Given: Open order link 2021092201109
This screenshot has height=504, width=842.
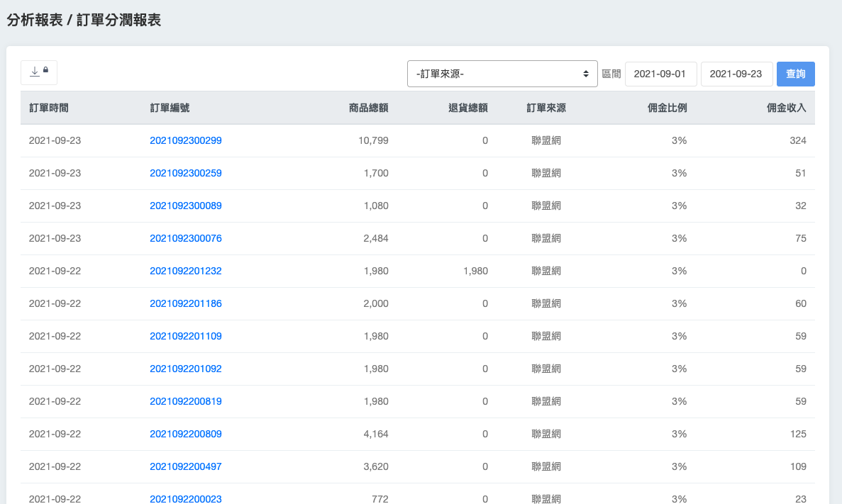Looking at the screenshot, I should 186,337.
